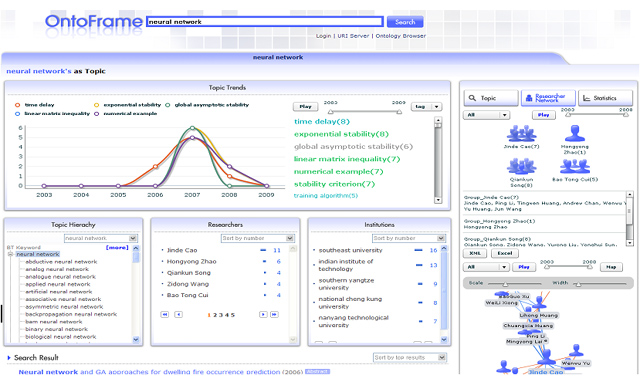Image resolution: width=640 pixels, height=392 pixels.
Task: Switch to the Topic tab
Action: [x=491, y=98]
